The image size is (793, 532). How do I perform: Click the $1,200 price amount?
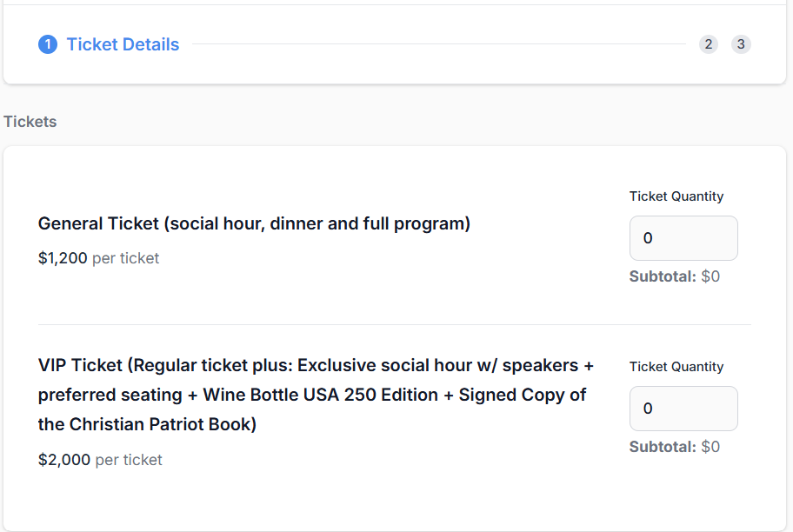point(63,258)
